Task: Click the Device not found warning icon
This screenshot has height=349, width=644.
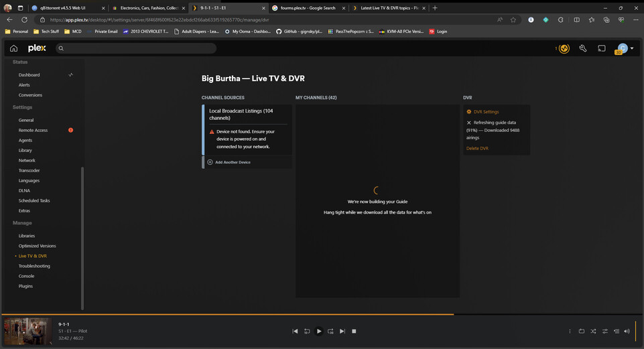Action: 212,132
